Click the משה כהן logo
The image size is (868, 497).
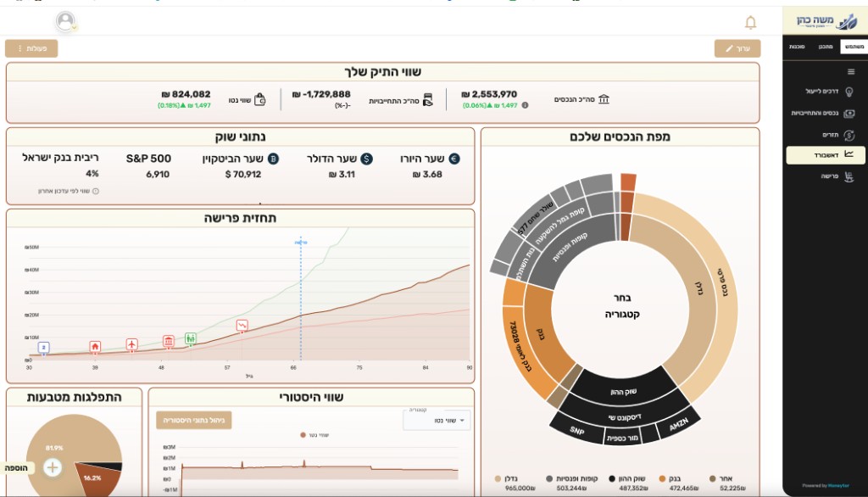coord(826,21)
